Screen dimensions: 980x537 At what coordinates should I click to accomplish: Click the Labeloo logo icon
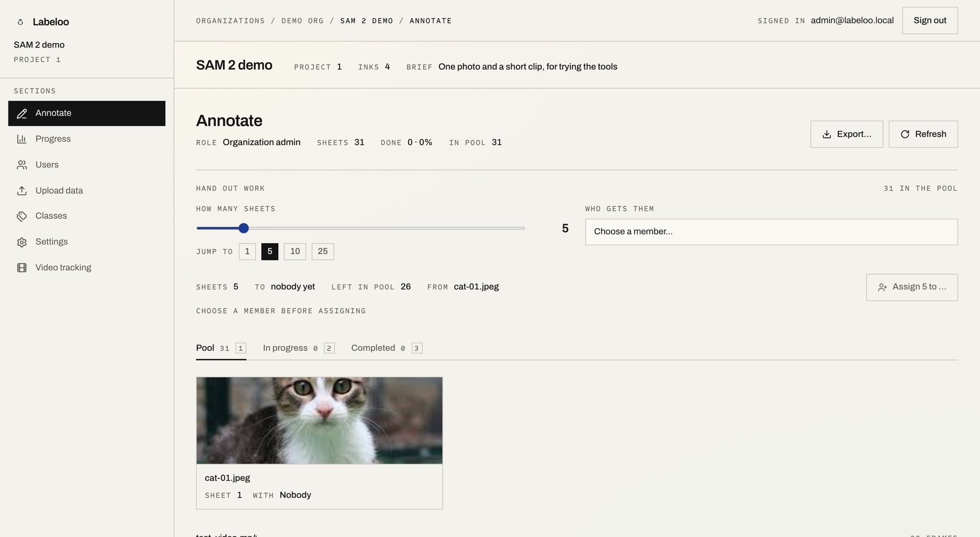(x=21, y=22)
